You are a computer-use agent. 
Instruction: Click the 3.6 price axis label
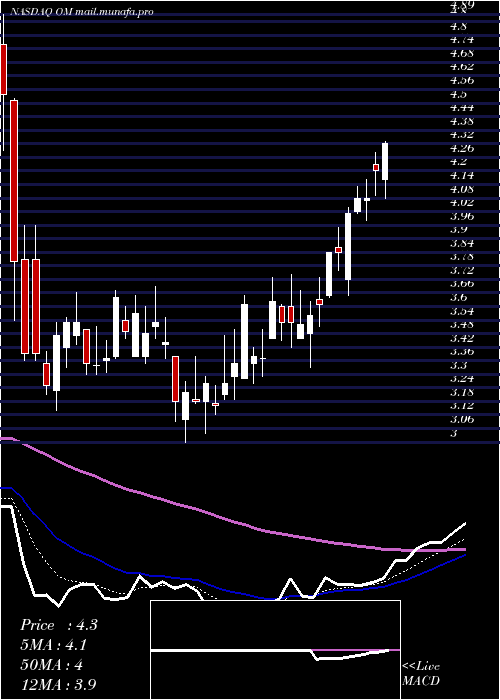click(458, 297)
